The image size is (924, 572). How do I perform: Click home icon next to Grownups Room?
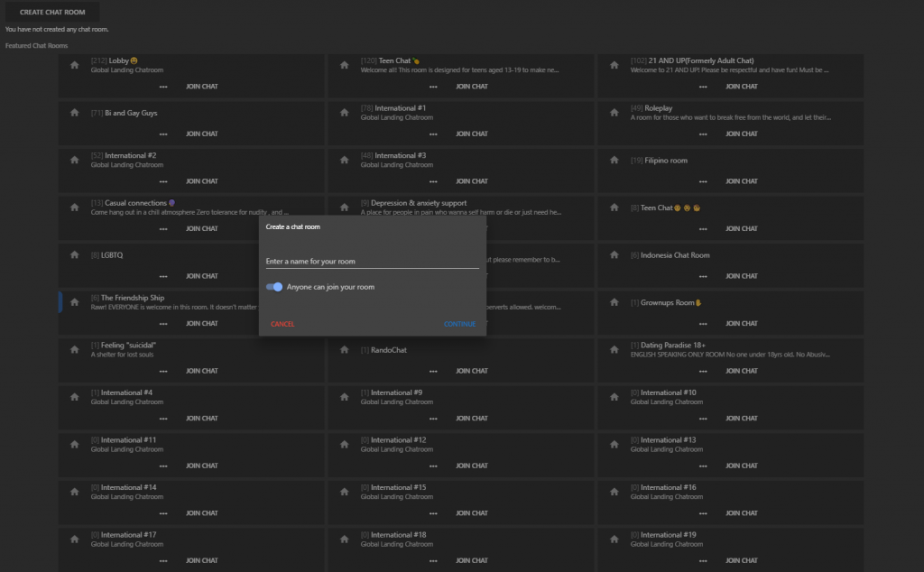614,302
